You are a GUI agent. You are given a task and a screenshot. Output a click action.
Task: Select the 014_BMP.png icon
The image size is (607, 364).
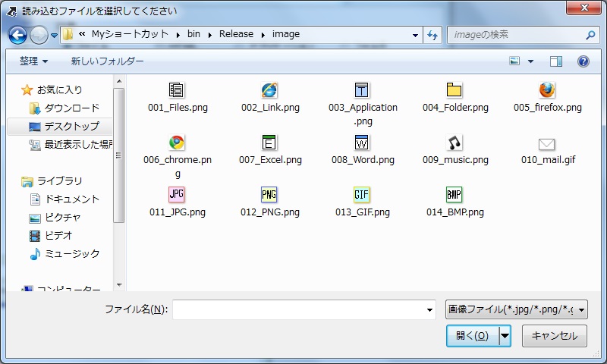point(454,194)
